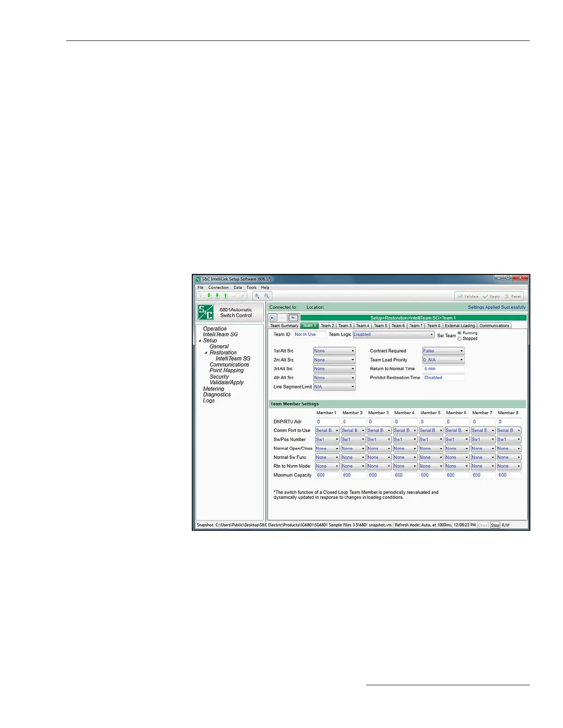Open Member 4 Normal Sw Func dropdown

point(405,457)
